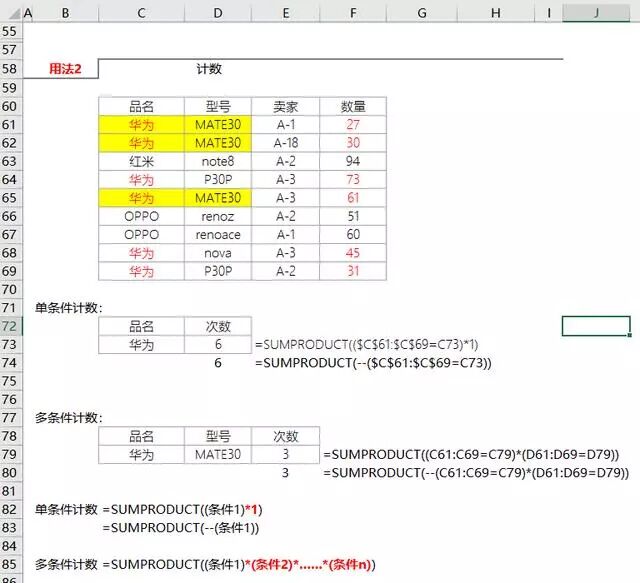Select column J header

(x=596, y=13)
